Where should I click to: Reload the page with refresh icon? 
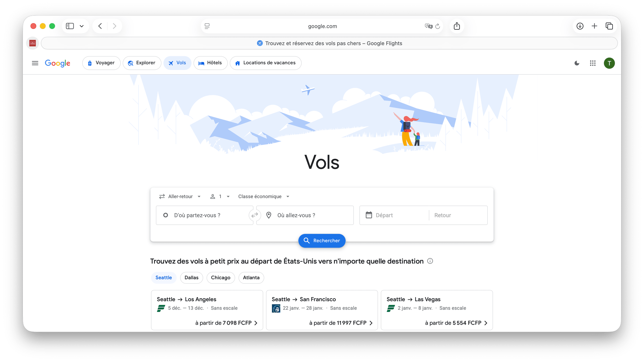438,26
